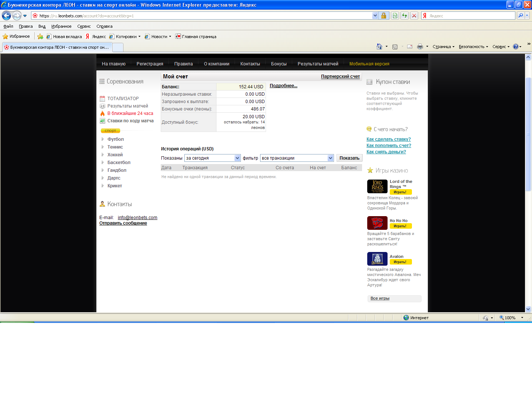Go to the Бонусы navigation tab
Viewport: 532px width, 419px height.
pos(279,64)
